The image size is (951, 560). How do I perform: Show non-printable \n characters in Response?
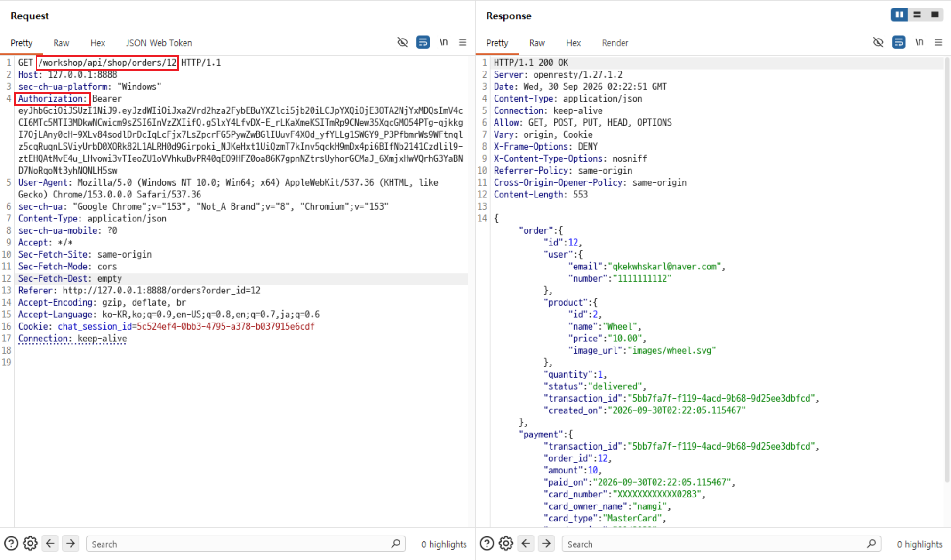coord(919,42)
